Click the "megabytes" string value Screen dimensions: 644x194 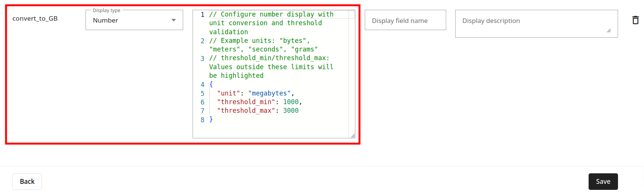pos(269,93)
